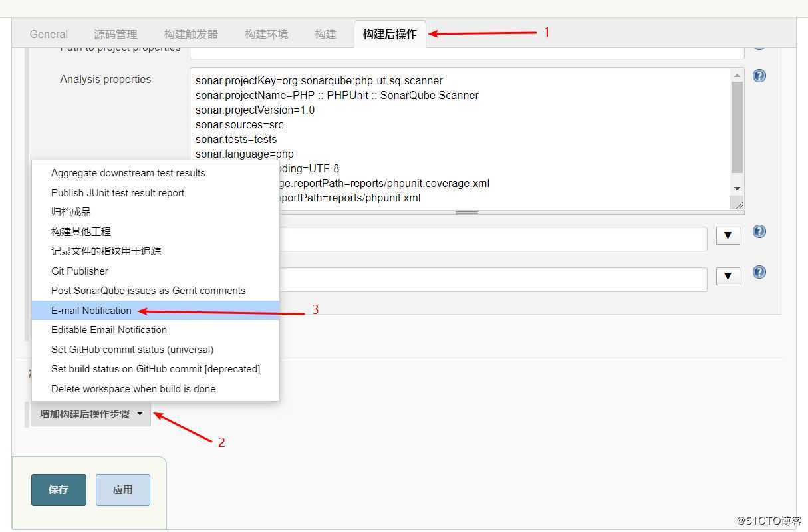Open help icon beside second dropdown field

759,272
